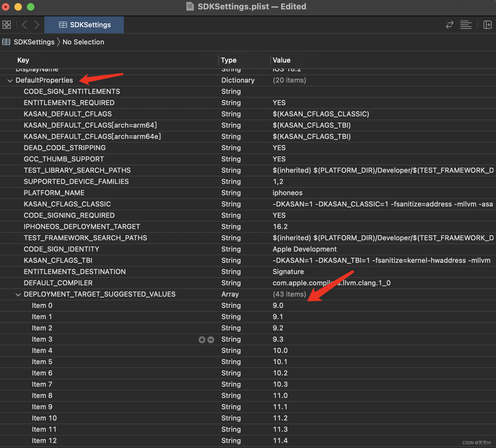Add an editor pane on right
This screenshot has height=448, width=496.
coord(487,25)
